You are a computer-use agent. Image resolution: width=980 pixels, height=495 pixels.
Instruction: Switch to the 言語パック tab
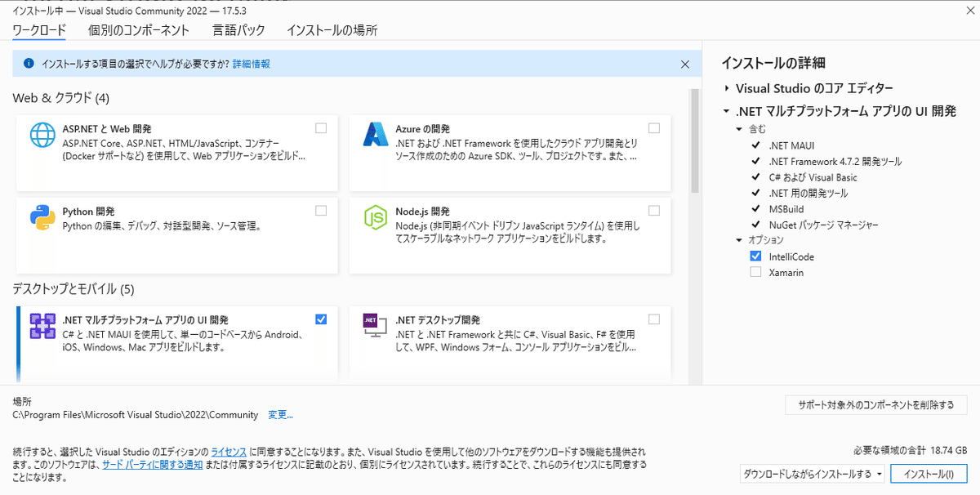(x=238, y=30)
